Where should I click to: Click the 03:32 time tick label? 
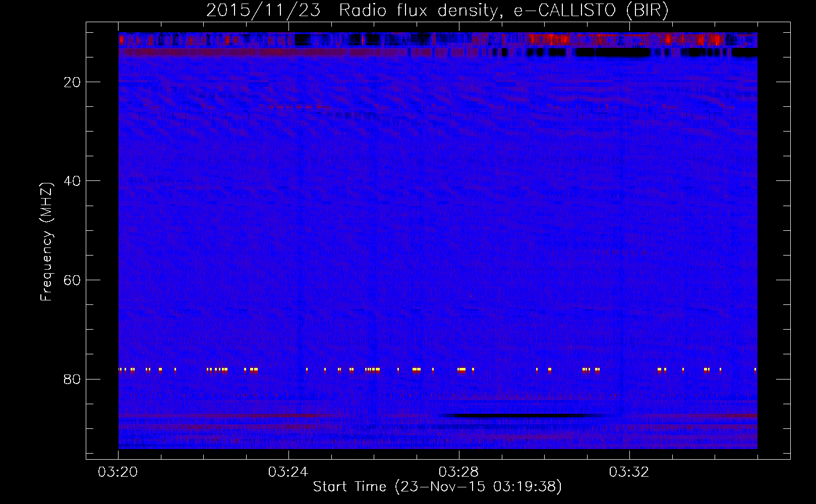tap(629, 472)
